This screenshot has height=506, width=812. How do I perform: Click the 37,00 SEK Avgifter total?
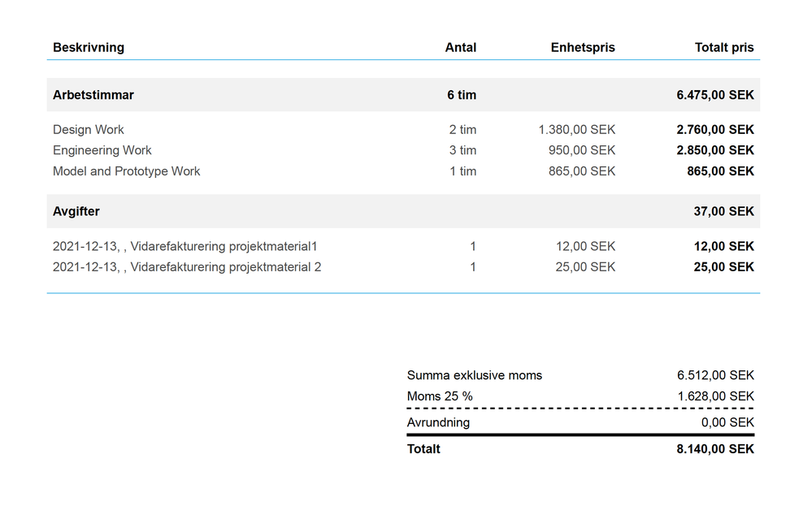pos(724,211)
